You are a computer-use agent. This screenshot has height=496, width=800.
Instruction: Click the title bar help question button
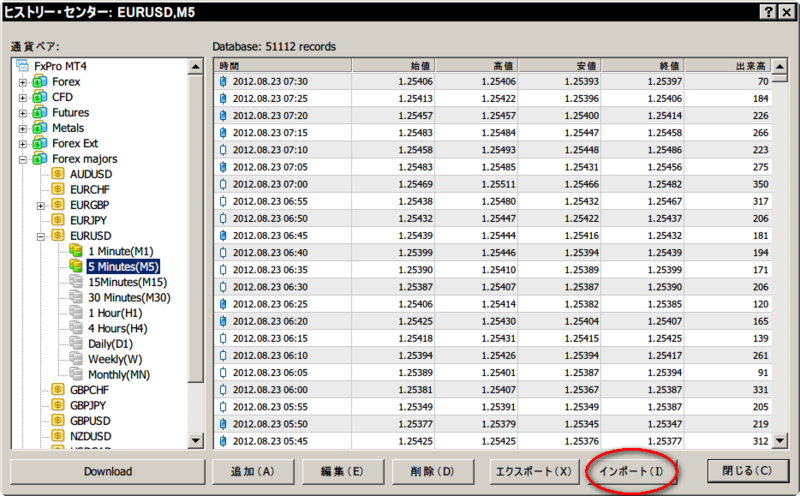[x=768, y=12]
